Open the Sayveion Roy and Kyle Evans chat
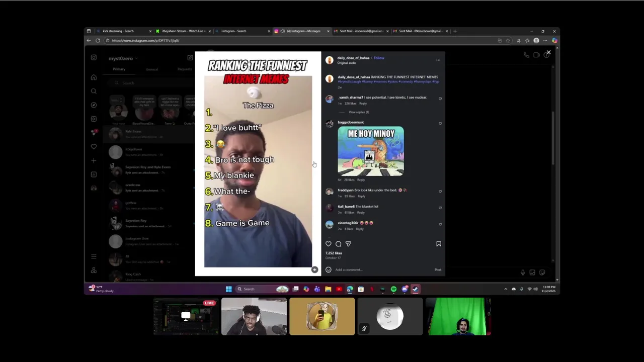 [x=148, y=169]
